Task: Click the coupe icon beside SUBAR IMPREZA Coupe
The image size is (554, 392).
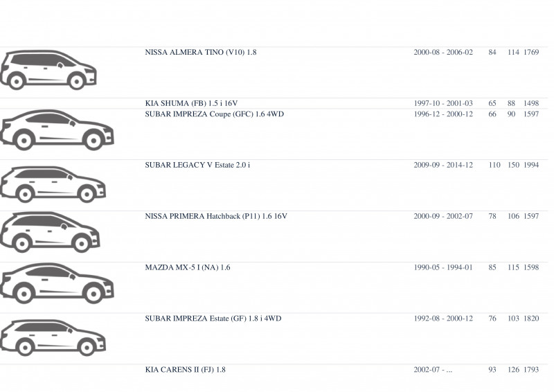Action: click(57, 130)
